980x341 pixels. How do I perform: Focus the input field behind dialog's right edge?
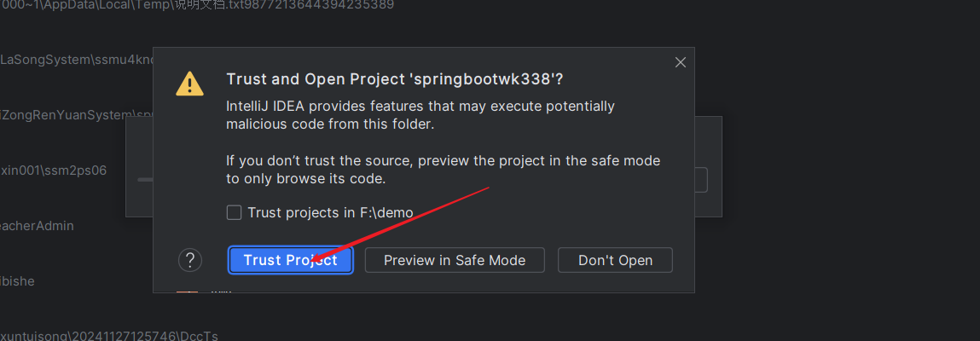click(x=700, y=180)
